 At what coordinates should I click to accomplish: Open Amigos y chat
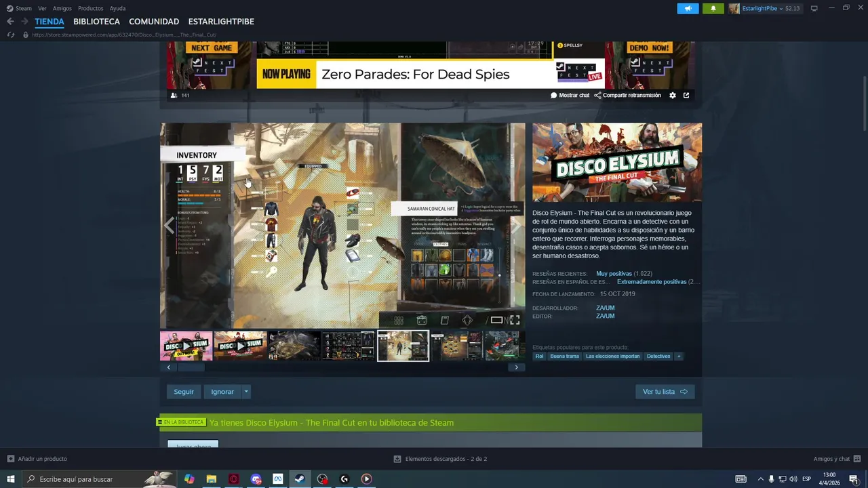tap(837, 459)
